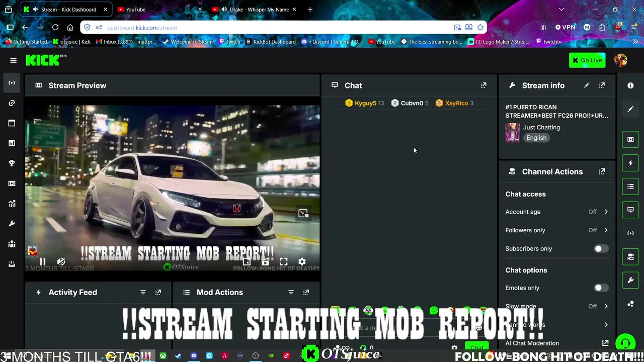Screen dimensions: 644x362
Task: Bookmark this page with the star icon
Action: tap(480, 28)
